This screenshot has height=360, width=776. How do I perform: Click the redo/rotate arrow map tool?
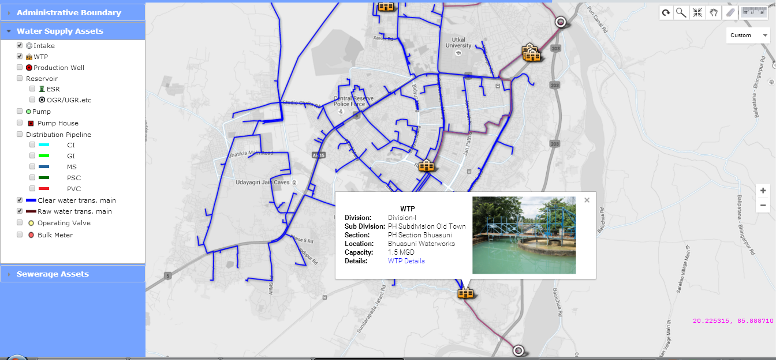666,13
